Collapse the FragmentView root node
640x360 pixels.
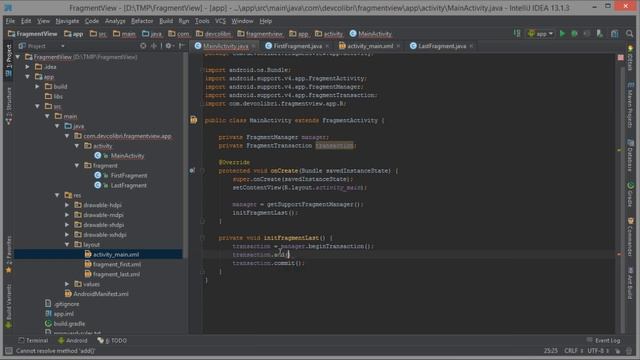(x=18, y=57)
